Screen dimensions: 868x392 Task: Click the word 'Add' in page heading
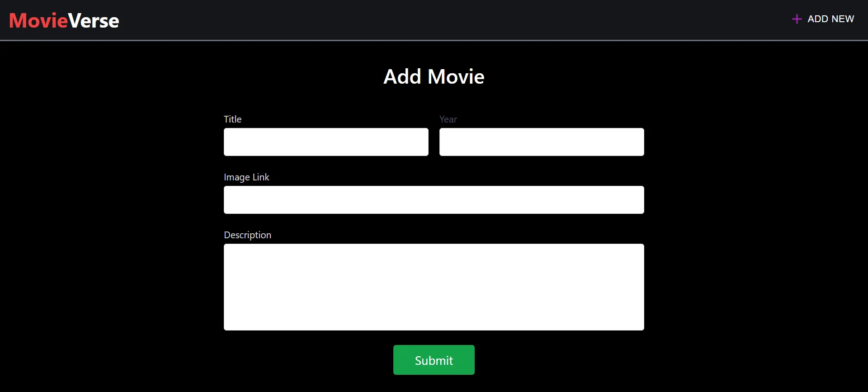pos(402,77)
